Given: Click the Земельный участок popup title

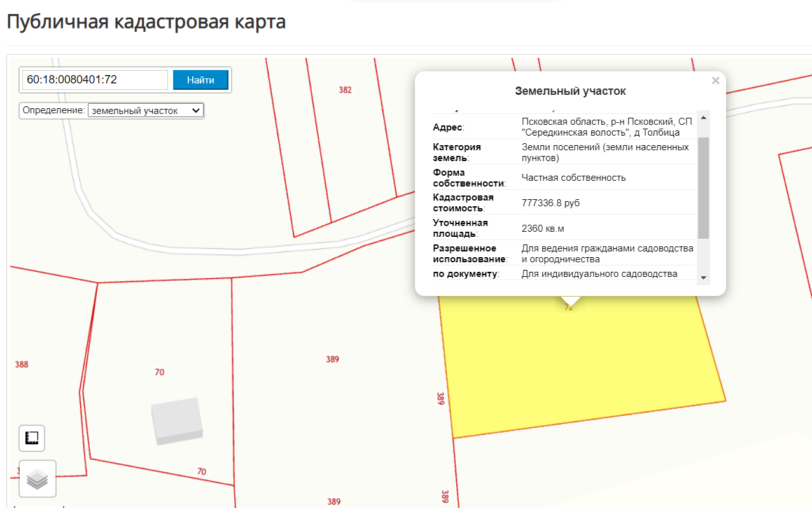Looking at the screenshot, I should click(570, 91).
